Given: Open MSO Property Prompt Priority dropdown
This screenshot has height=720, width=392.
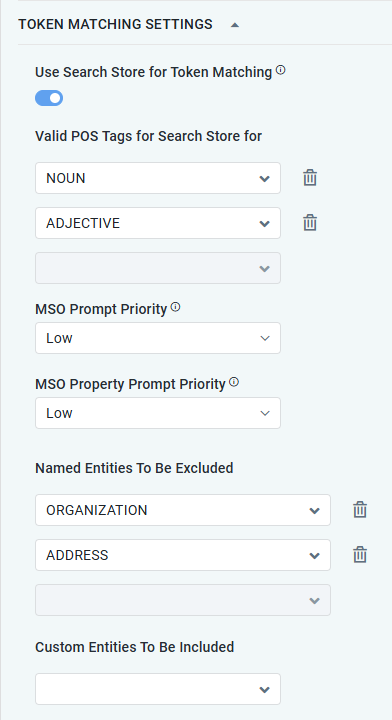Looking at the screenshot, I should point(158,413).
